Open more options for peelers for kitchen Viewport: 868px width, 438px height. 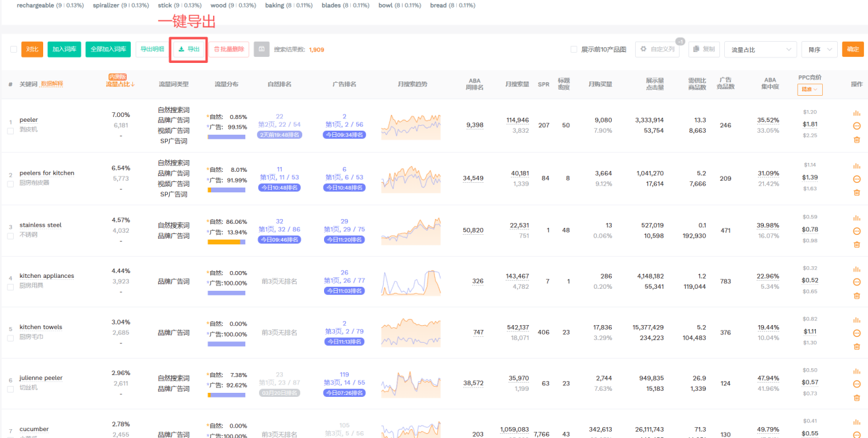856,179
